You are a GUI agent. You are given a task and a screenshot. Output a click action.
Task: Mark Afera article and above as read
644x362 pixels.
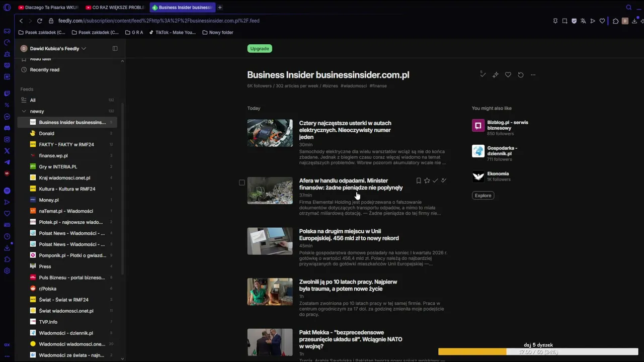coord(444,180)
